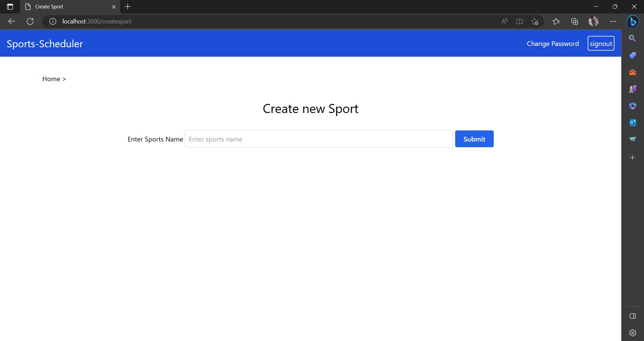The height and width of the screenshot is (341, 644).
Task: Refresh the Create Sport page
Action: coord(30,21)
